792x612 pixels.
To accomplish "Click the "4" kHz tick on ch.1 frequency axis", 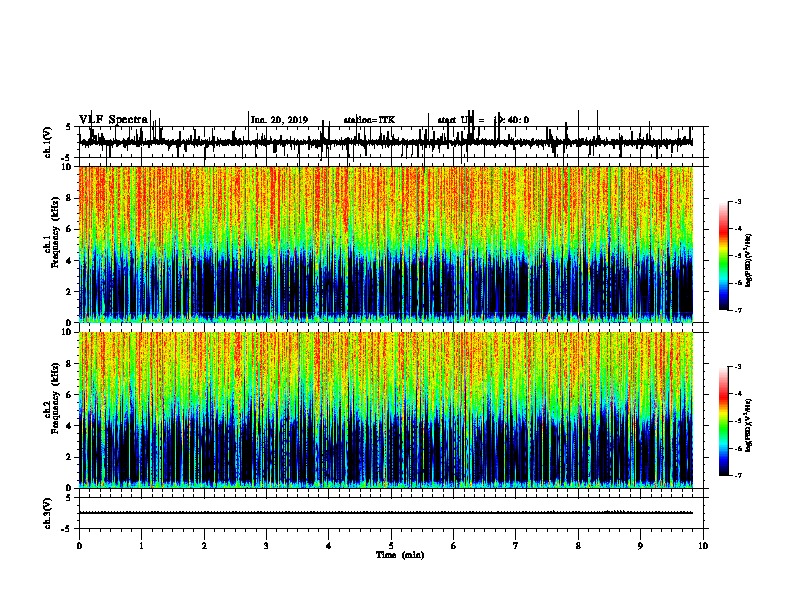I will [70, 261].
